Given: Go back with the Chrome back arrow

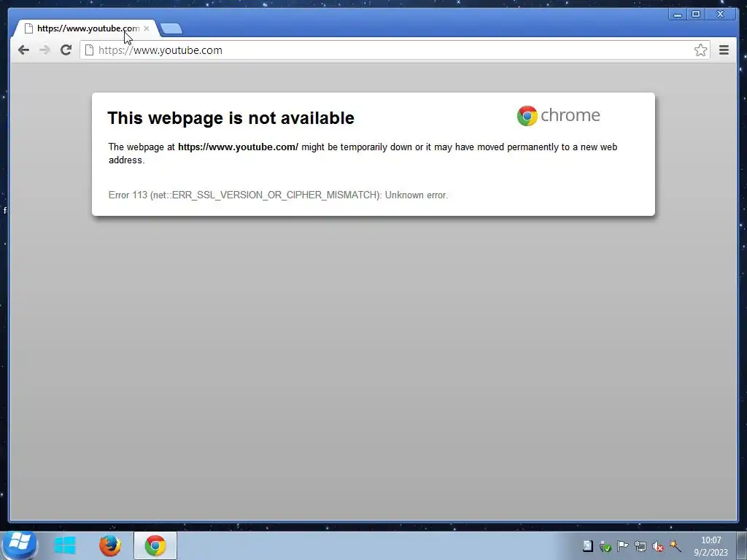Looking at the screenshot, I should click(x=23, y=50).
